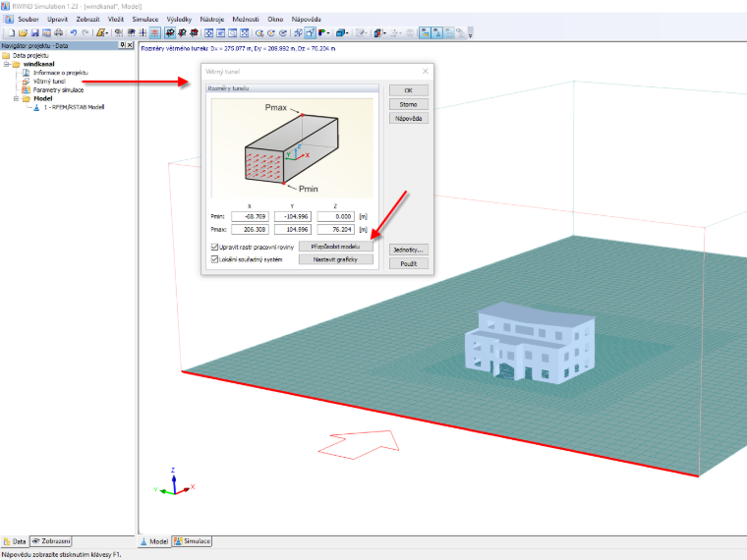The width and height of the screenshot is (747, 560).
Task: Click the Pmax X input field
Action: click(250, 230)
